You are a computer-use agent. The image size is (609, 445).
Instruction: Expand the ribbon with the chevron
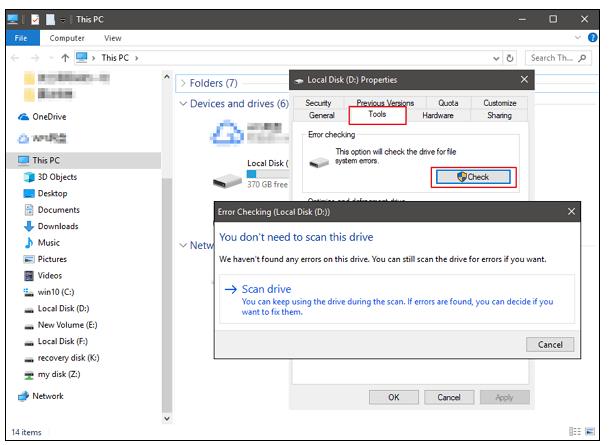578,38
